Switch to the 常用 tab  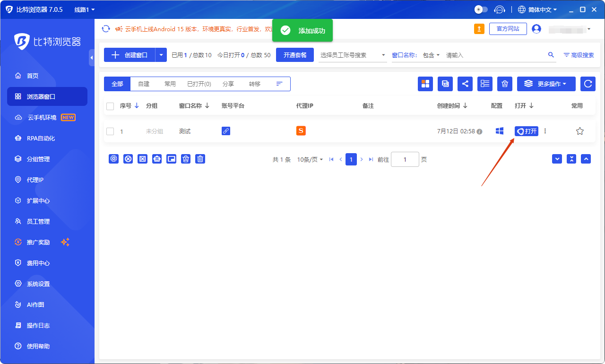(x=170, y=84)
